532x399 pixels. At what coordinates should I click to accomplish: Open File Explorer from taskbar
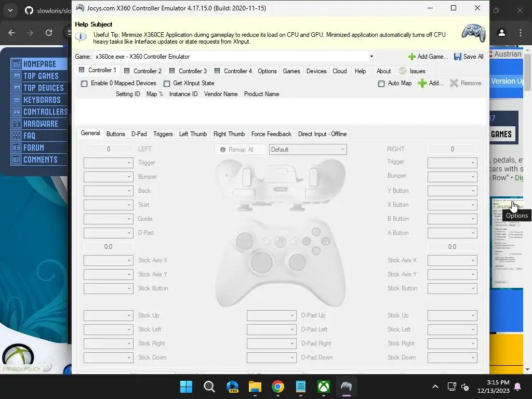(x=255, y=387)
